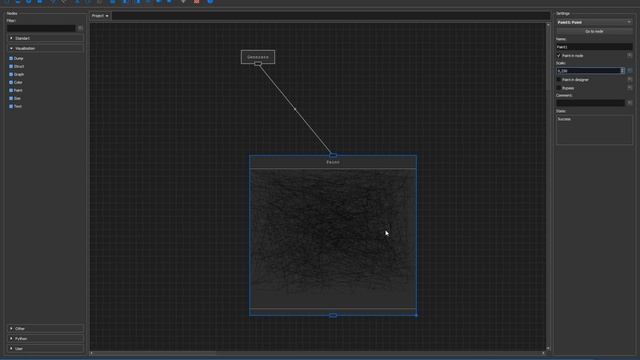Enable the Bypass checkbox
Viewport: 640px width, 360px height.
pyautogui.click(x=559, y=88)
